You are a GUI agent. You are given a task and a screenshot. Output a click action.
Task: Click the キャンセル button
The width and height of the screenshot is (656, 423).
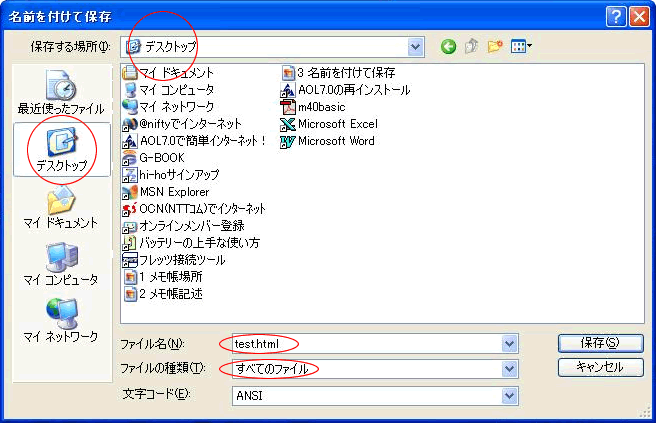click(x=600, y=367)
